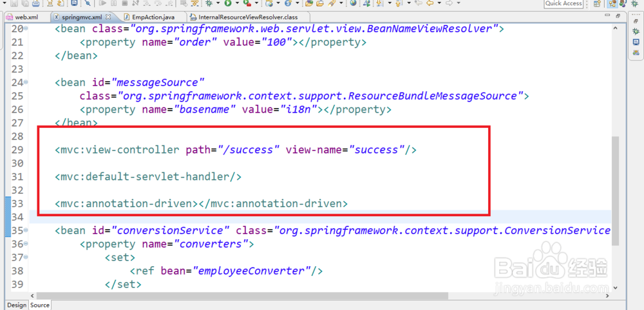Click the name "converters" text
This screenshot has height=310, width=644.
(x=208, y=244)
